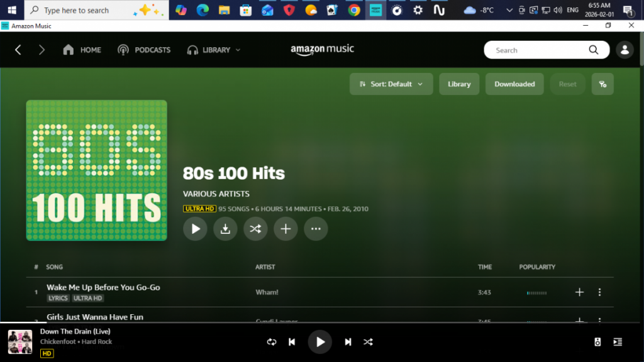This screenshot has width=644, height=362.
Task: Toggle shuffle in the bottom player bar
Action: (369, 342)
